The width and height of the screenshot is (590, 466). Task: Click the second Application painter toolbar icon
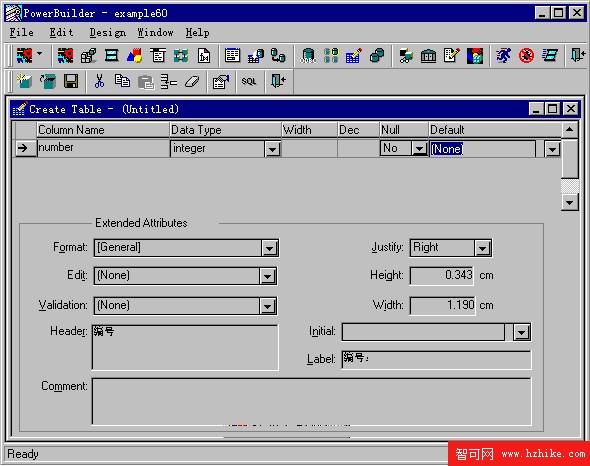[65, 56]
